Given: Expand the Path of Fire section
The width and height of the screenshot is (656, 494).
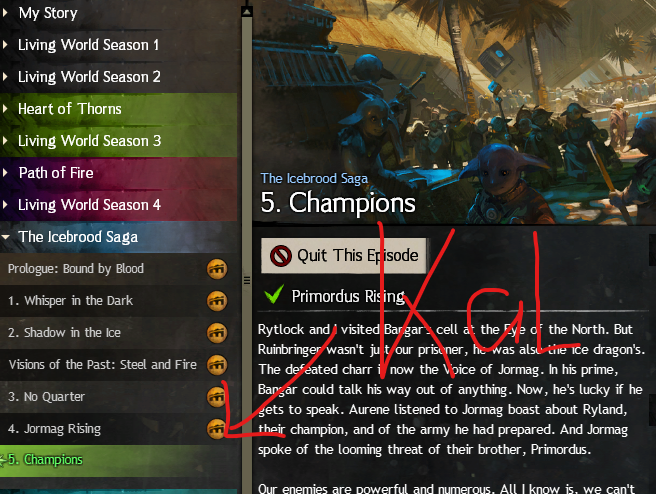Looking at the screenshot, I should tap(5, 172).
